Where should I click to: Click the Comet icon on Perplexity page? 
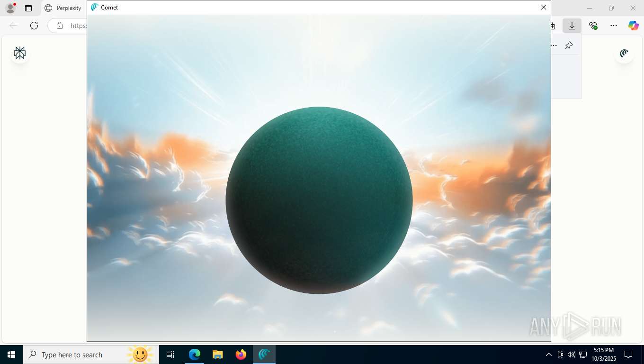(624, 53)
